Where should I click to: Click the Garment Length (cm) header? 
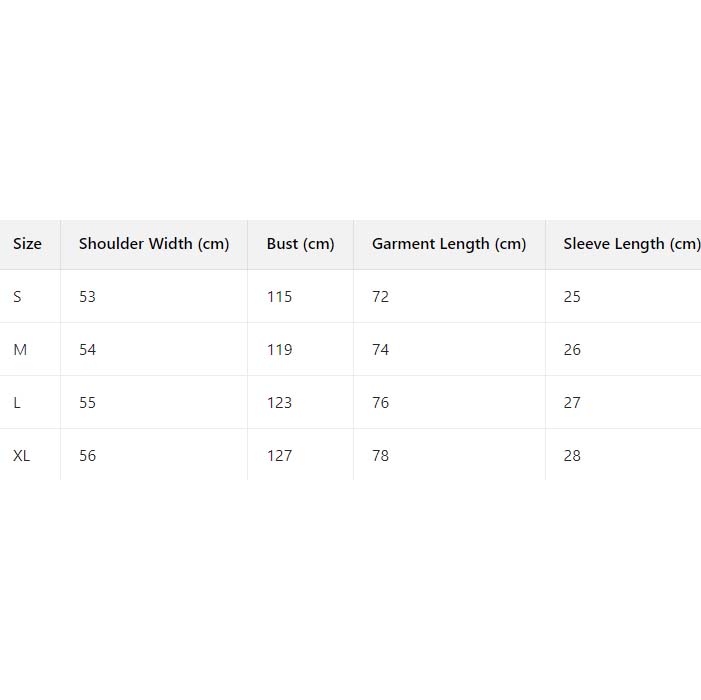tap(448, 244)
